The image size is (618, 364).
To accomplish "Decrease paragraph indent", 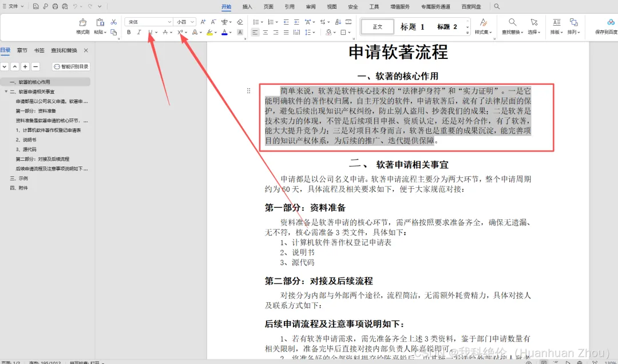I will [x=286, y=22].
